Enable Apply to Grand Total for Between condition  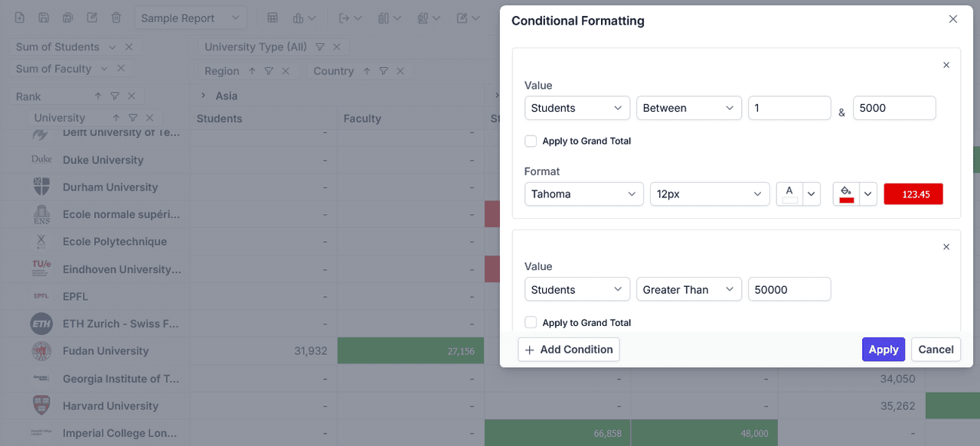[x=531, y=141]
